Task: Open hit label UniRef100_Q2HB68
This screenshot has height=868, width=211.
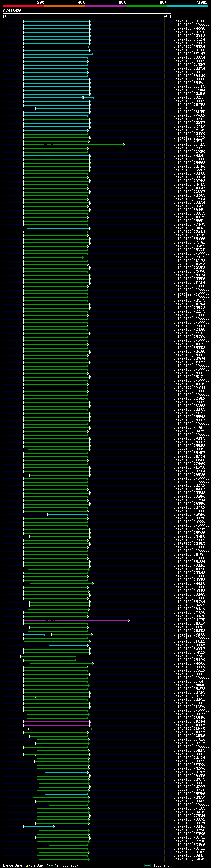Action: [189, 163]
